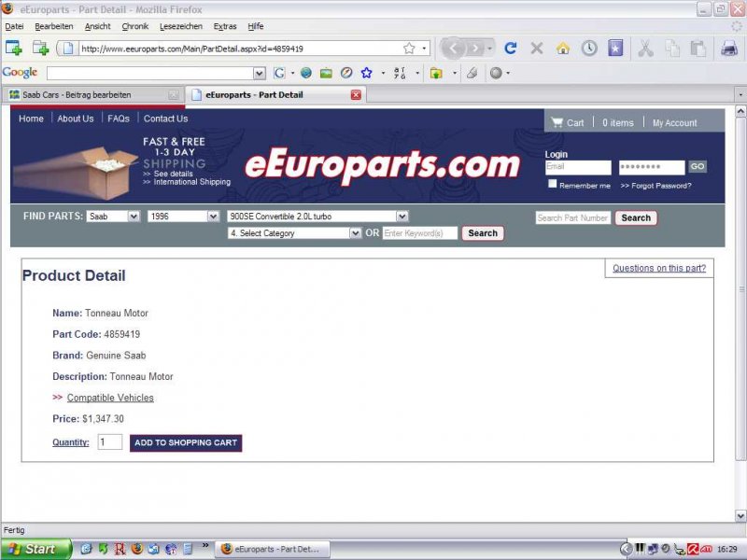Open the Bearbeiten menu
The height and width of the screenshot is (560, 747).
(54, 26)
